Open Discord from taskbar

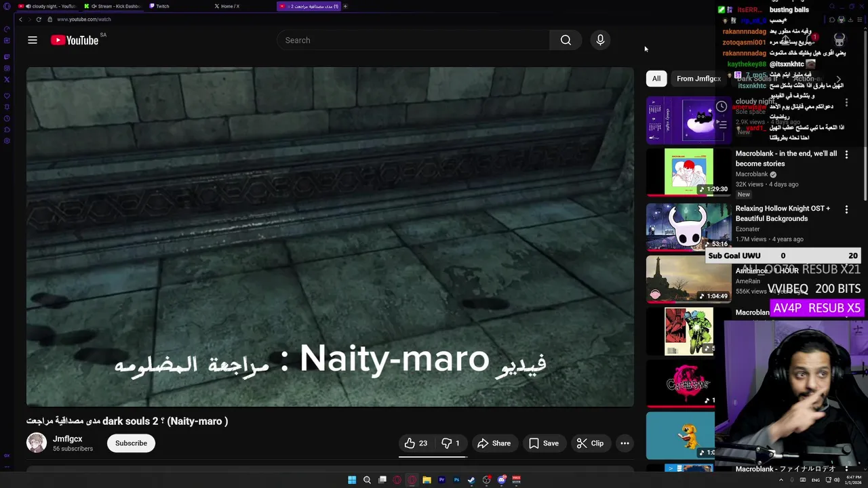point(502,480)
